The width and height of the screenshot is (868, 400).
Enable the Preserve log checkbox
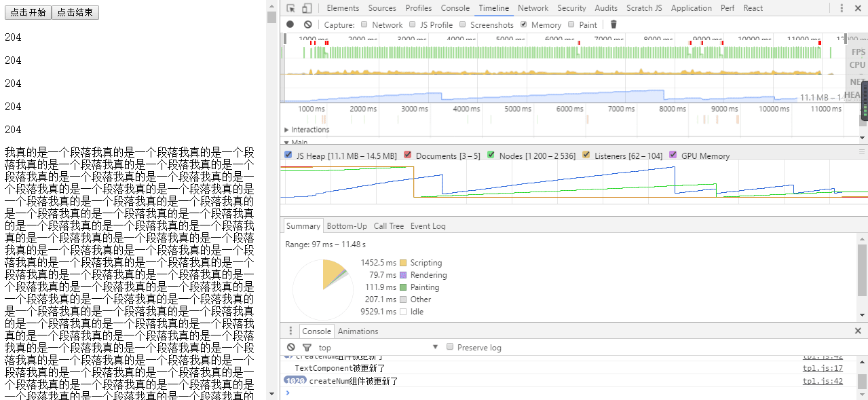449,346
